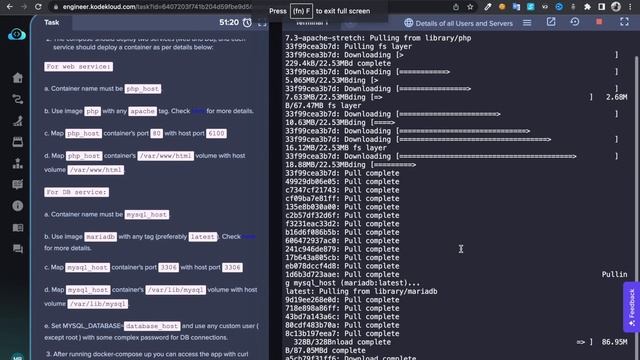Open the Home icon in sidebar
640x360 pixels.
point(18,78)
